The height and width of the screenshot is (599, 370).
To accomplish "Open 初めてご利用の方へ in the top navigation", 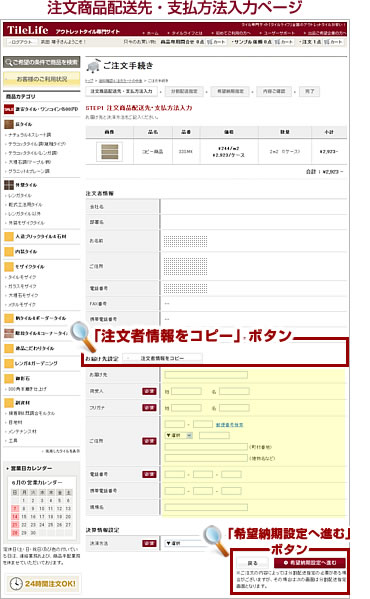I will click(x=232, y=33).
